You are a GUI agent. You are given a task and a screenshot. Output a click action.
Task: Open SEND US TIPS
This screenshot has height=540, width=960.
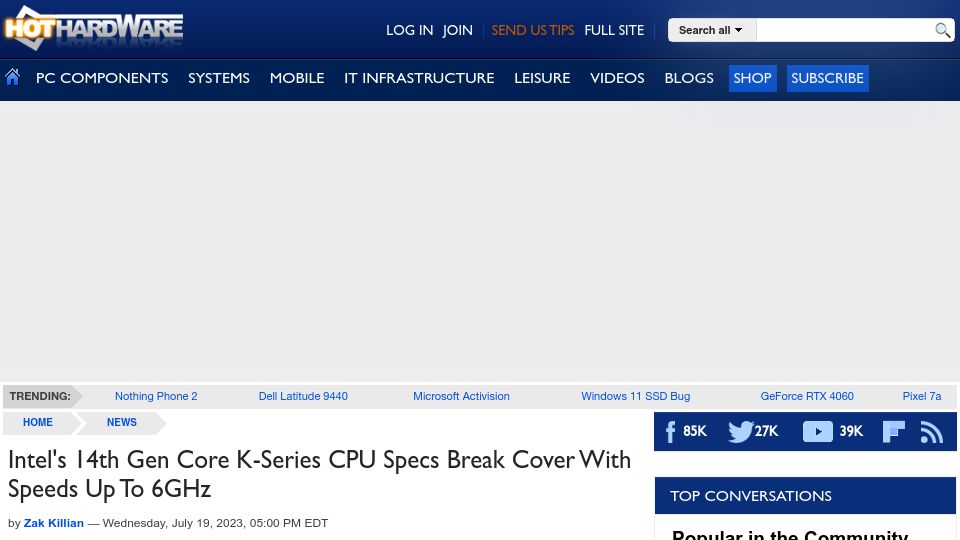pos(533,30)
